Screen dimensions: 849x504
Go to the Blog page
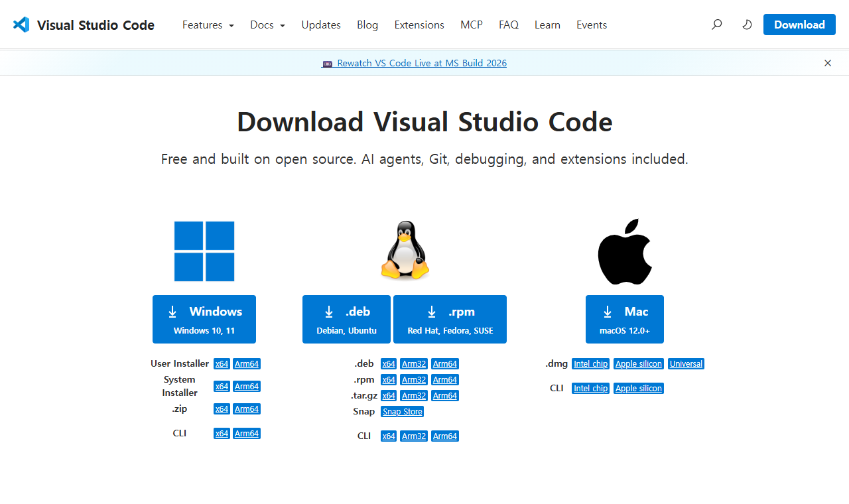click(367, 25)
